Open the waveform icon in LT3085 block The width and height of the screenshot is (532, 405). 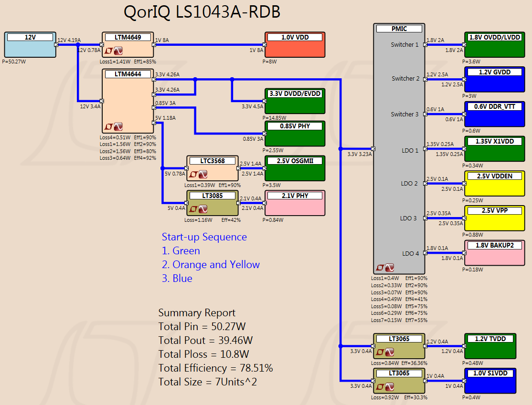203,209
